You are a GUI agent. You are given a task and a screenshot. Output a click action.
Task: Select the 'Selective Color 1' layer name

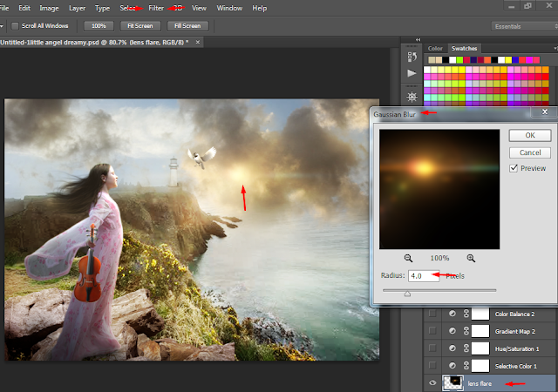point(515,366)
